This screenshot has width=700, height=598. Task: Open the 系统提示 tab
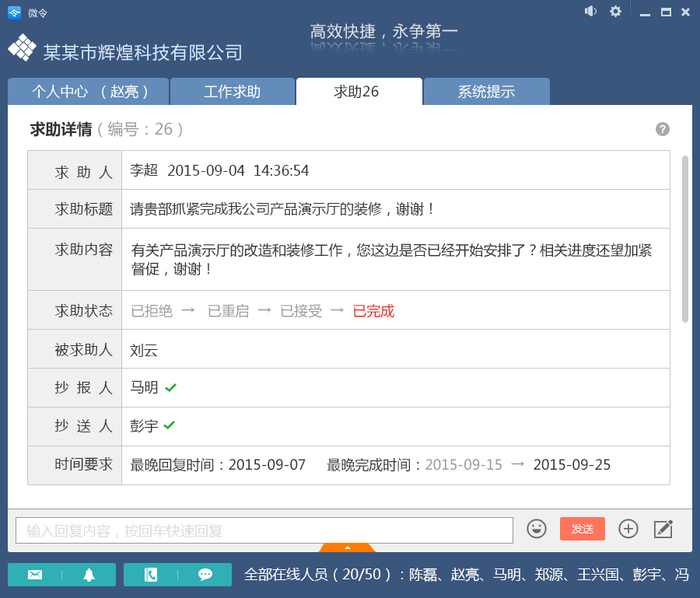point(486,92)
